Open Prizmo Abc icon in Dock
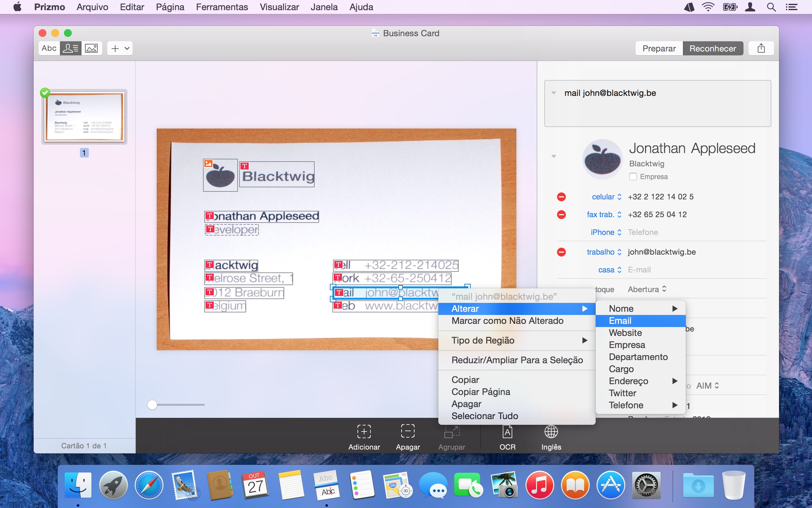812x508 pixels. 327,485
